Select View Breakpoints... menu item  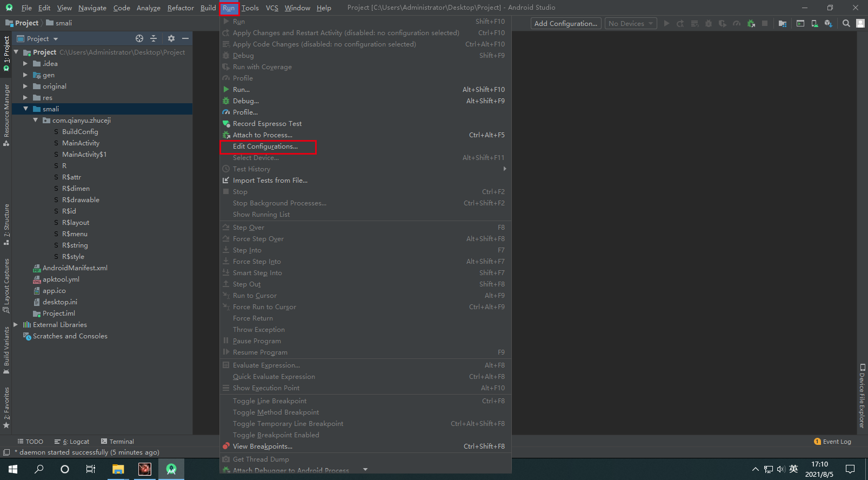(365, 446)
